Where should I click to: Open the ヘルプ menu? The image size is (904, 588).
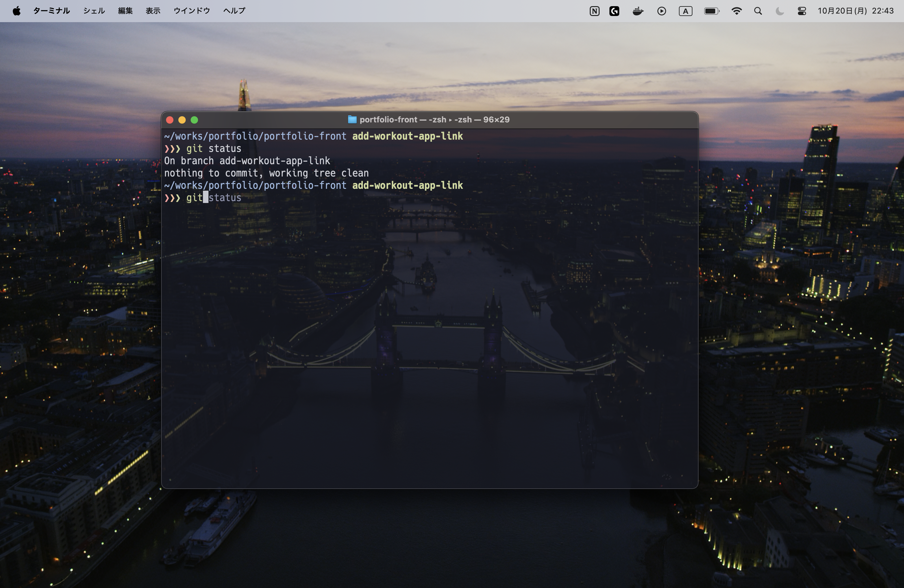coord(234,11)
